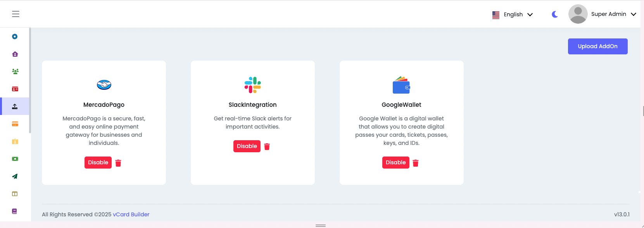
Task: Select the paper plane campaigns icon
Action: pos(14,176)
